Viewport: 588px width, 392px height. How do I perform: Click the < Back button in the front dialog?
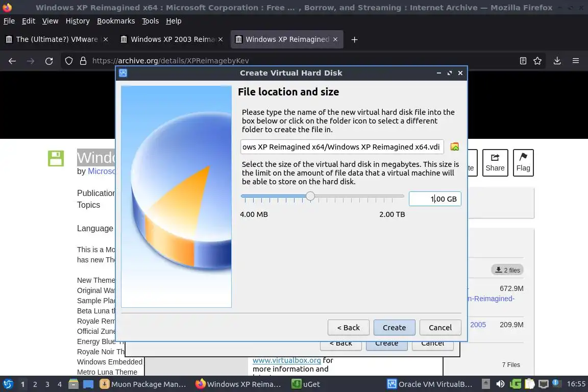tap(349, 328)
